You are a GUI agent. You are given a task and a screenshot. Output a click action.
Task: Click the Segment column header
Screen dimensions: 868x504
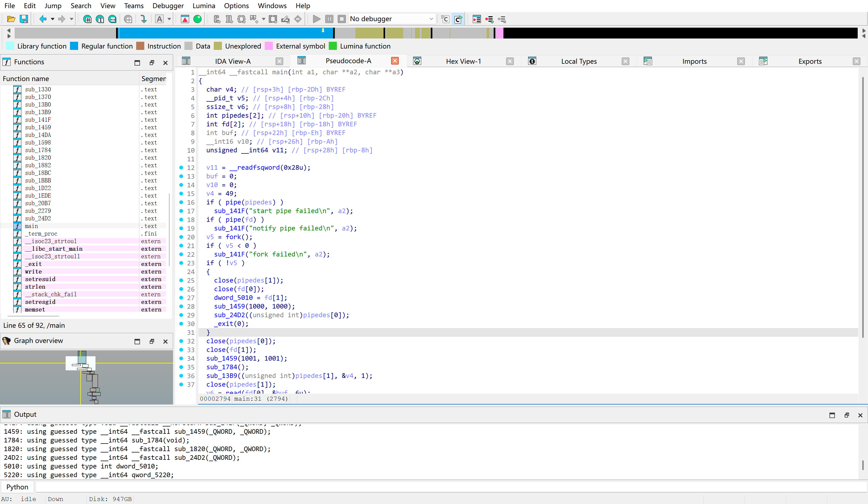coord(153,79)
